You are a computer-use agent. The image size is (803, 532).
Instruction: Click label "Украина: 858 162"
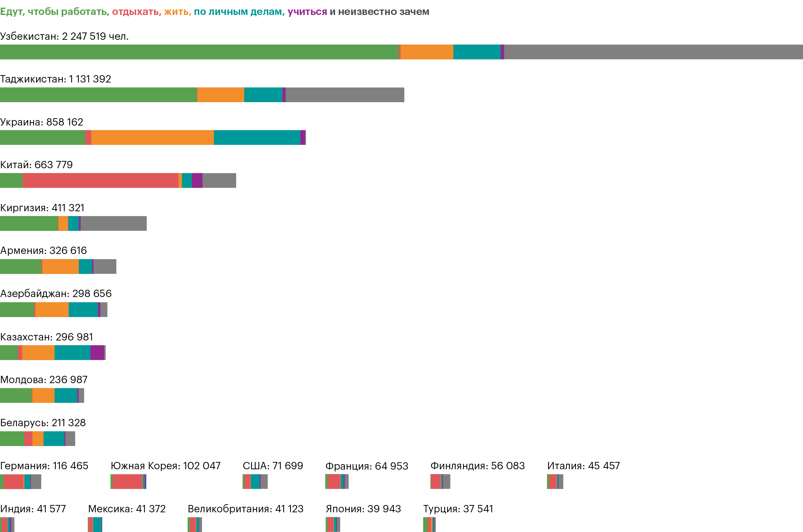coord(42,122)
